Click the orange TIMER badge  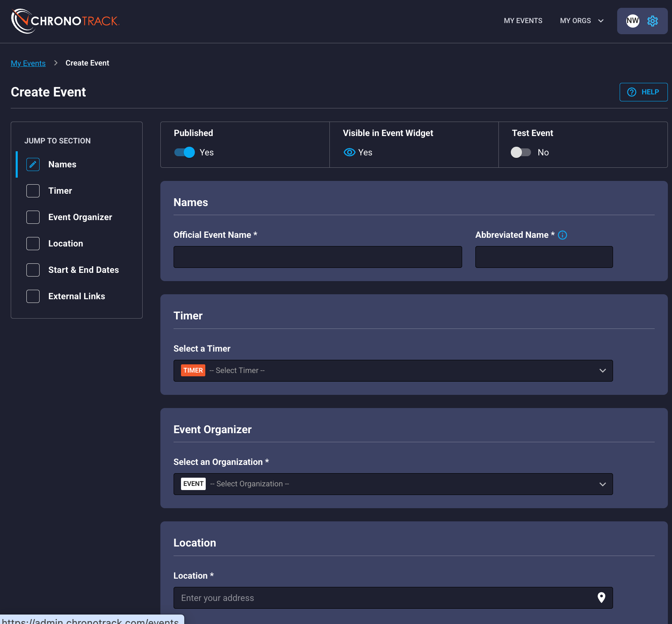pyautogui.click(x=193, y=371)
